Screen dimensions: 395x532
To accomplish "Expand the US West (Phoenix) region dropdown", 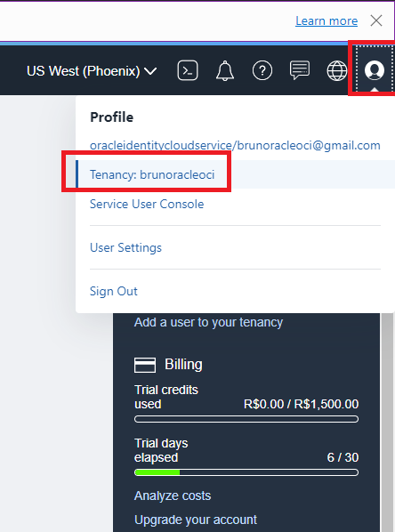I will (92, 71).
